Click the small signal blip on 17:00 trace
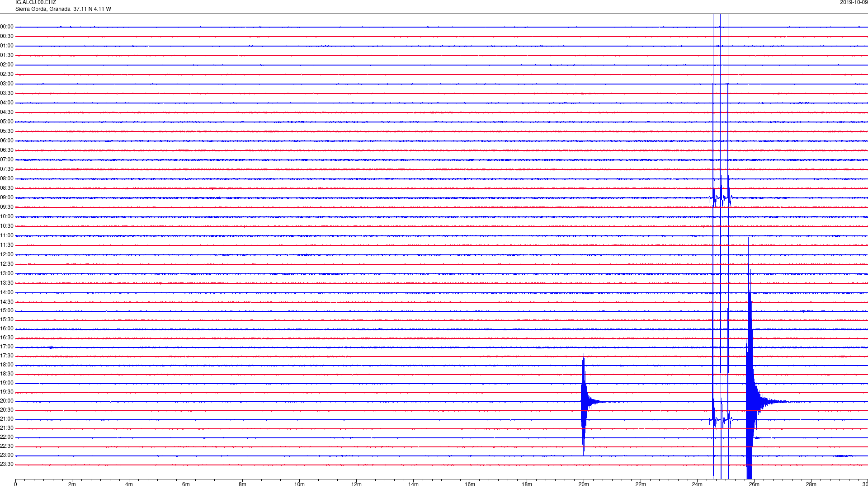The height and width of the screenshot is (488, 868). point(51,347)
